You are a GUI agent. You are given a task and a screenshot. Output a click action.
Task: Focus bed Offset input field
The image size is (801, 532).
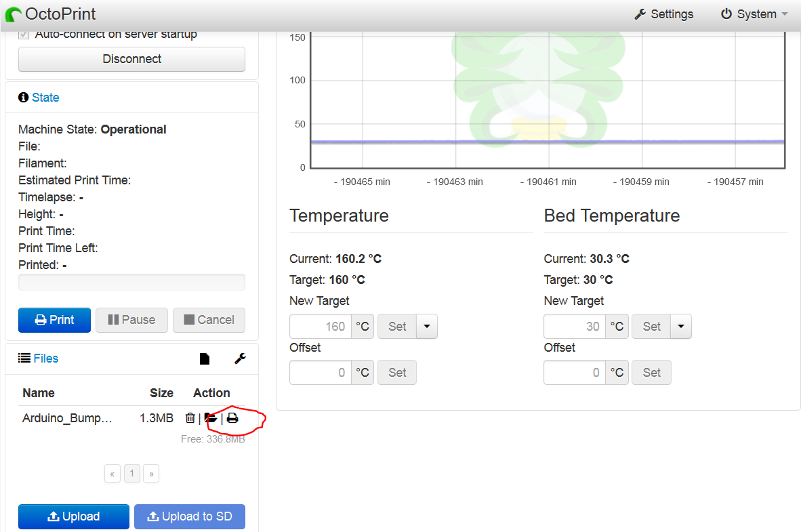(575, 373)
